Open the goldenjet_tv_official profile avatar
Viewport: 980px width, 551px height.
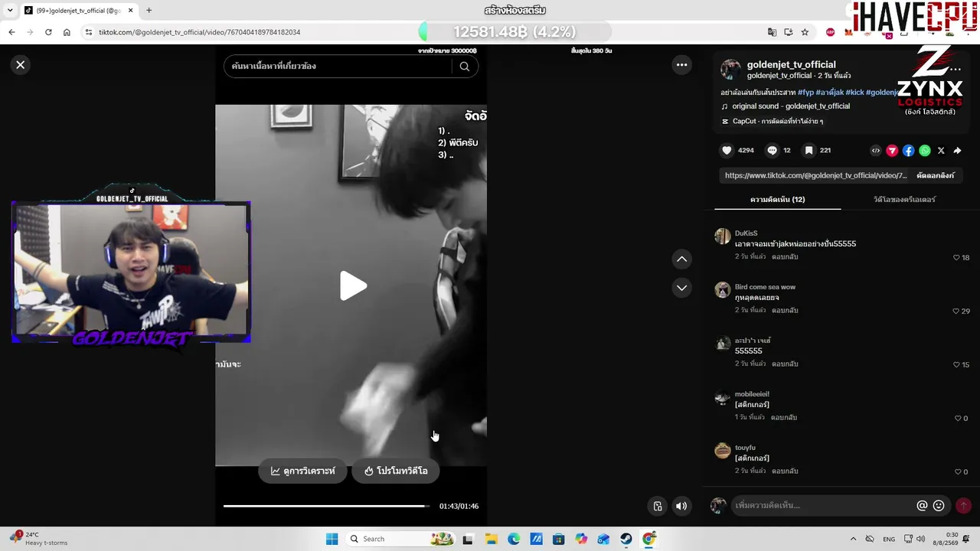point(731,70)
